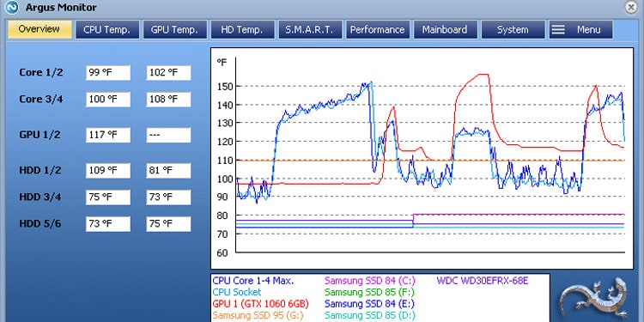Click the 75 °F field in HDD 3/4 row
This screenshot has width=644, height=322.
point(108,197)
